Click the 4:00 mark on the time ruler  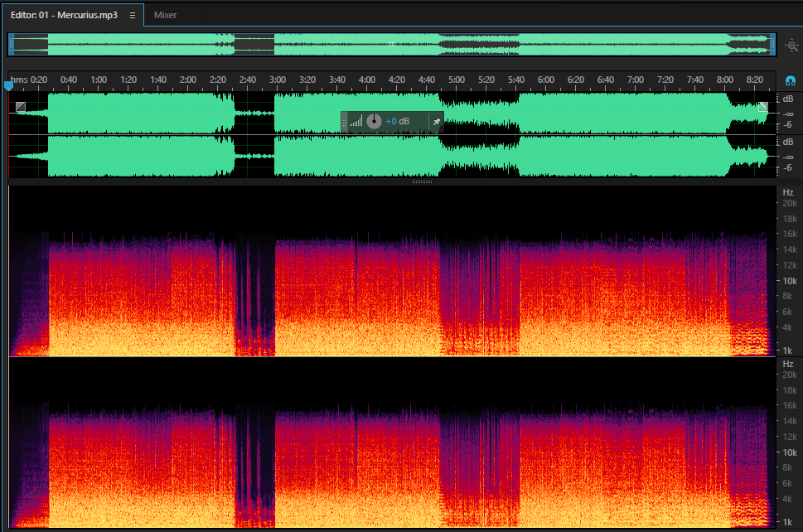point(366,80)
